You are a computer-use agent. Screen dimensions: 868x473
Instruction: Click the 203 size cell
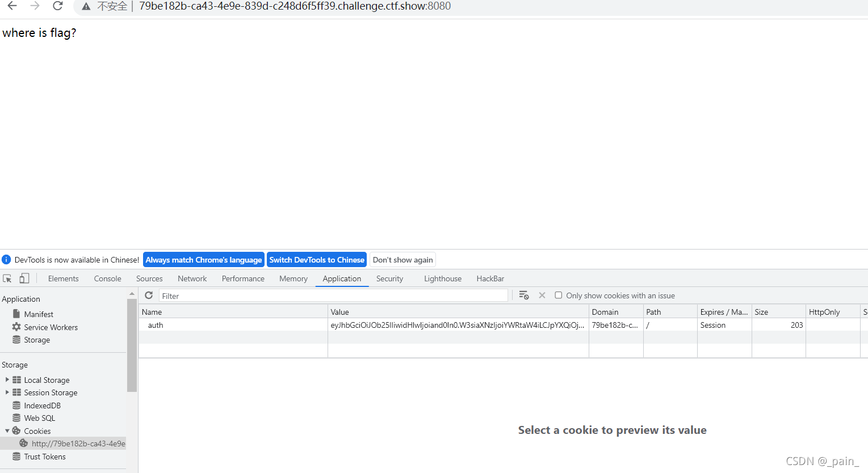tap(779, 324)
